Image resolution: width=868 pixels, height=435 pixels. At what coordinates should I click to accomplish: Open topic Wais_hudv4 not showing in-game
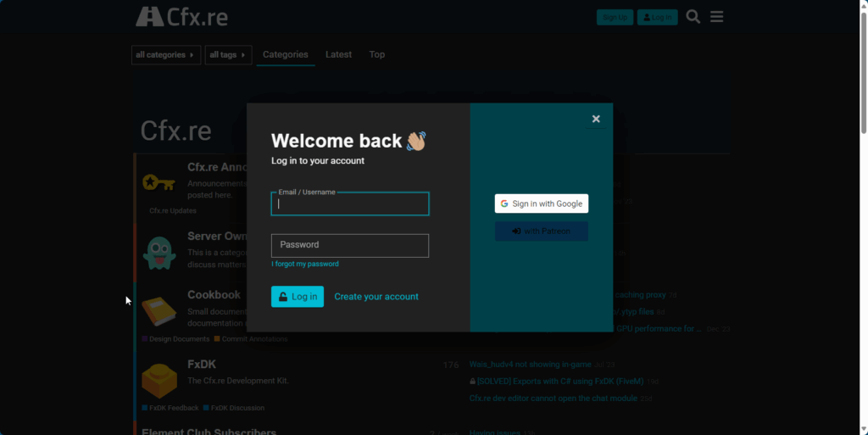531,364
